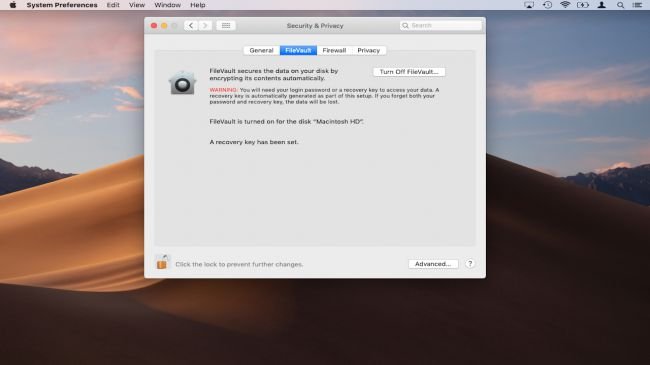Open the System Preferences menu

point(62,5)
